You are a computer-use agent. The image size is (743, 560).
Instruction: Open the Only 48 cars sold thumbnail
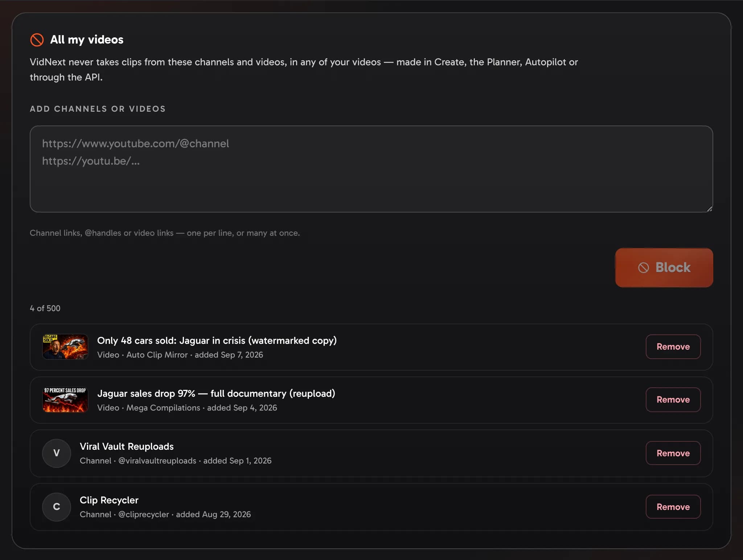pos(65,347)
